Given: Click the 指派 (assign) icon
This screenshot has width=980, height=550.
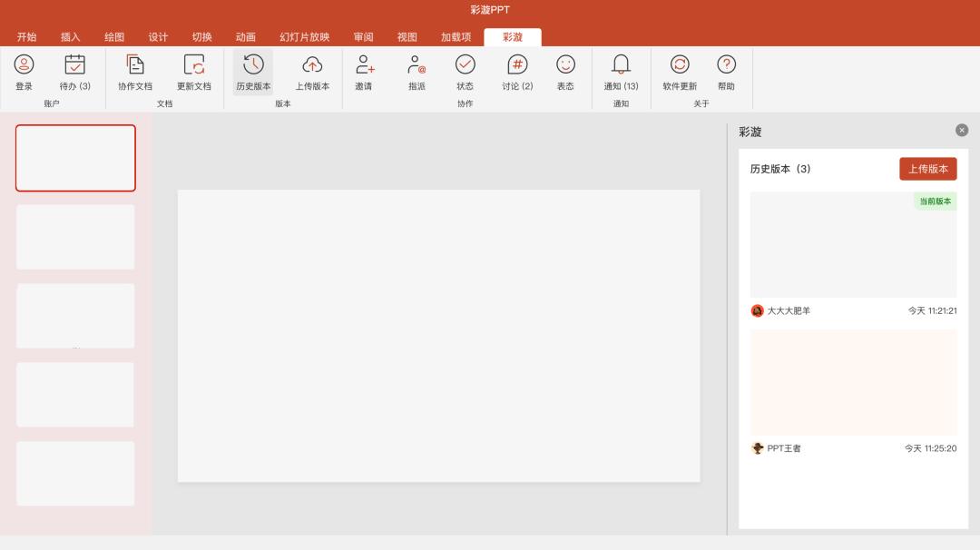Looking at the screenshot, I should pyautogui.click(x=415, y=73).
